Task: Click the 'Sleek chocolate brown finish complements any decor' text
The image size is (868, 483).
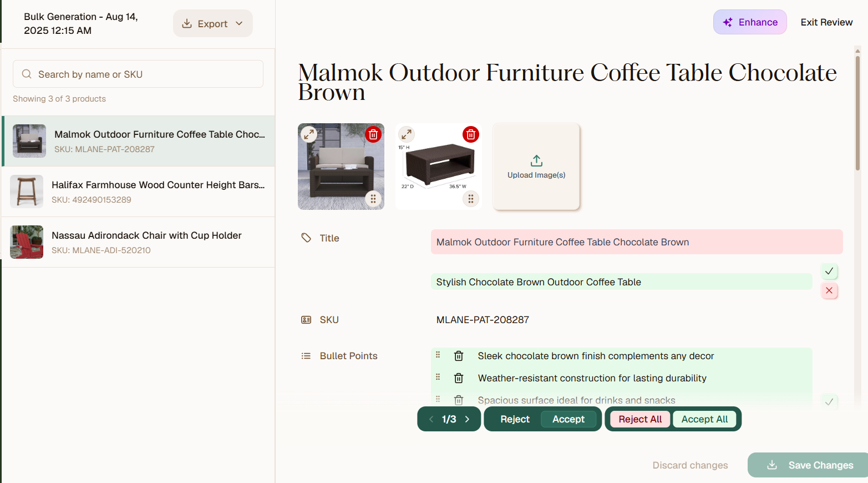Action: (596, 356)
